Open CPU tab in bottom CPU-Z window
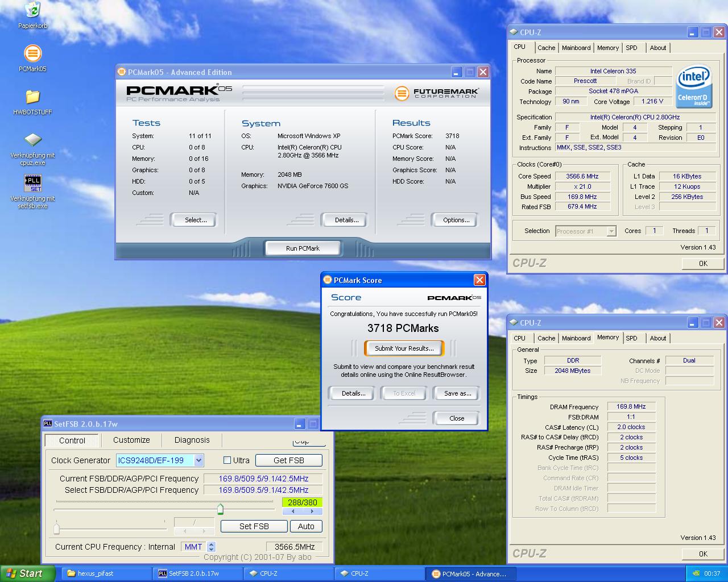This screenshot has height=582, width=728. (520, 338)
